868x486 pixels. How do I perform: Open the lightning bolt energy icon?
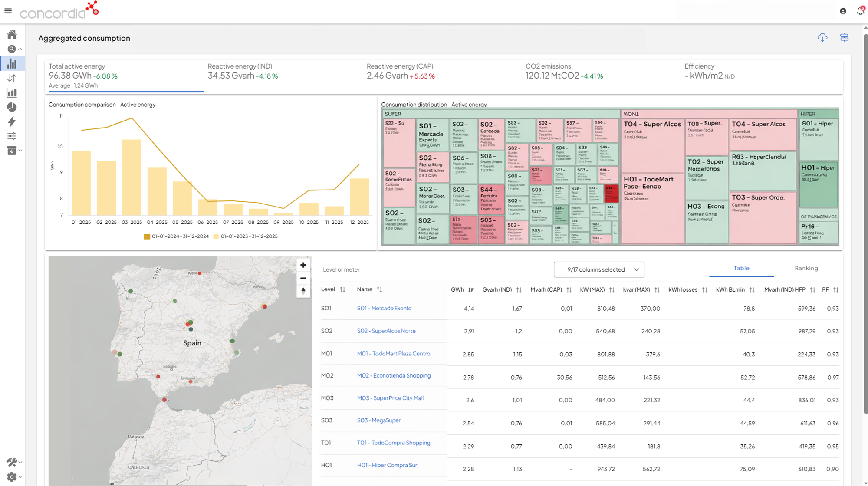point(12,121)
